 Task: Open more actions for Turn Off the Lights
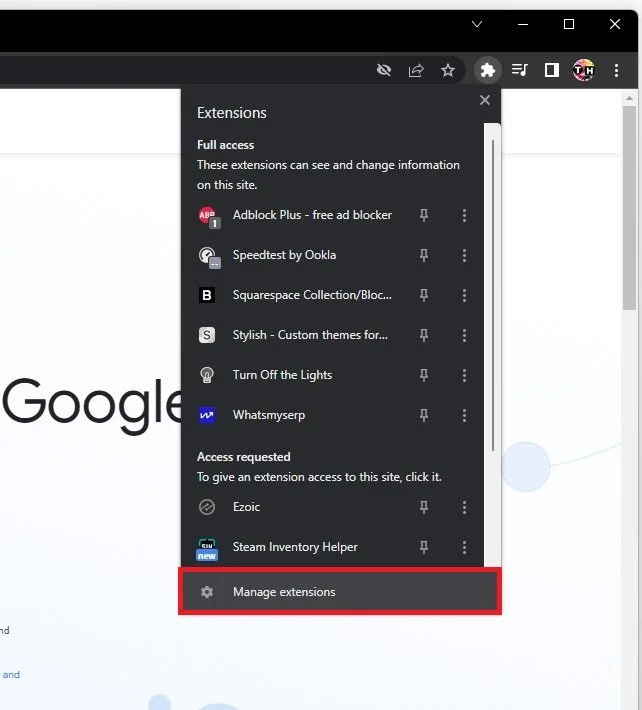tap(464, 375)
